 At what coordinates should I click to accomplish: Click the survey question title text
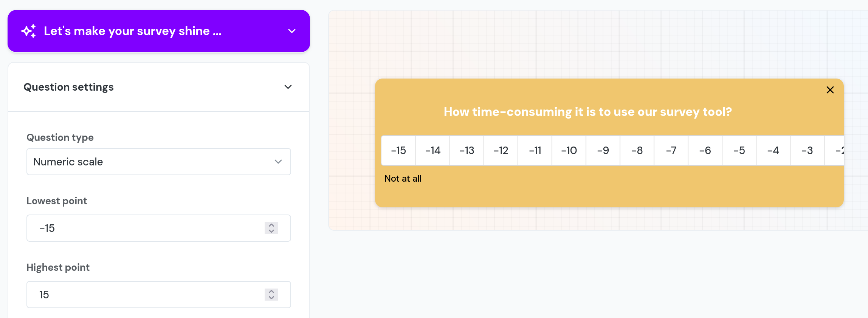587,112
